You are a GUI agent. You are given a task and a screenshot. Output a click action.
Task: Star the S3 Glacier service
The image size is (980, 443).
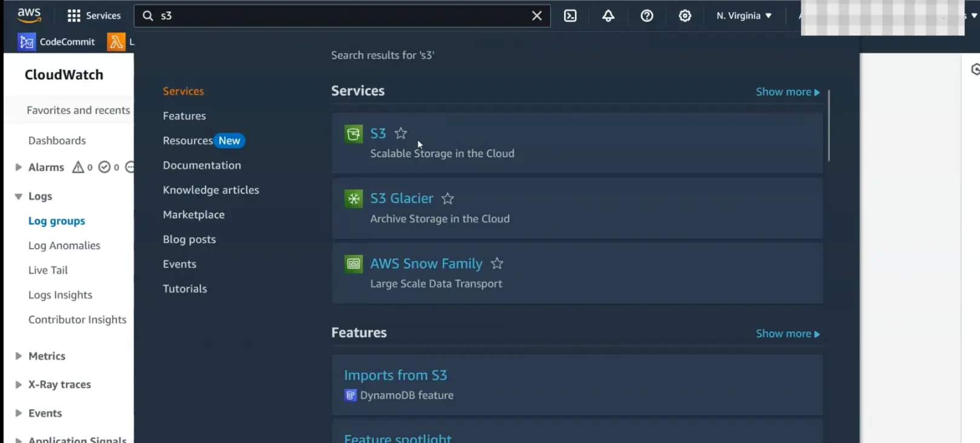[448, 199]
